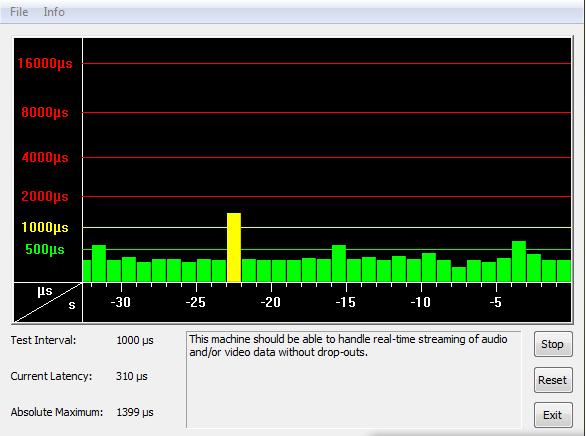Click the -5 time axis marker
The image size is (586, 436).
496,302
